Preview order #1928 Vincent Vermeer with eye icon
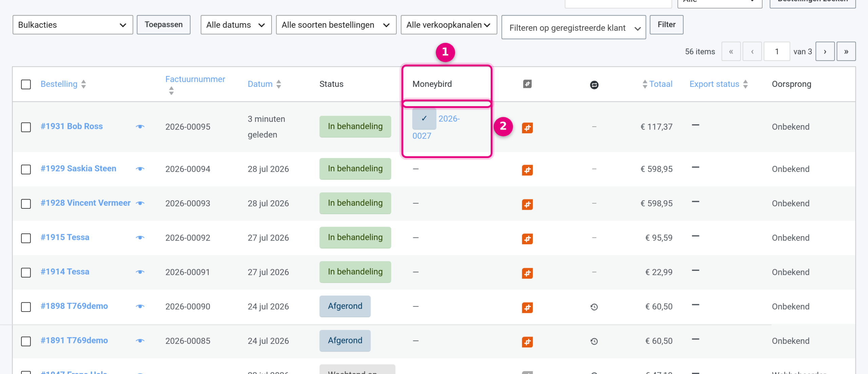 coord(140,203)
